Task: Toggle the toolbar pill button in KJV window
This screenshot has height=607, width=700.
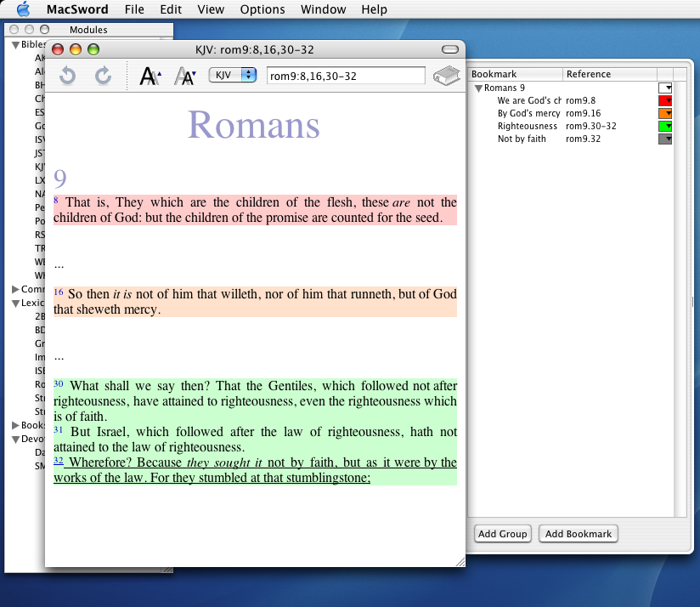Action: [450, 49]
